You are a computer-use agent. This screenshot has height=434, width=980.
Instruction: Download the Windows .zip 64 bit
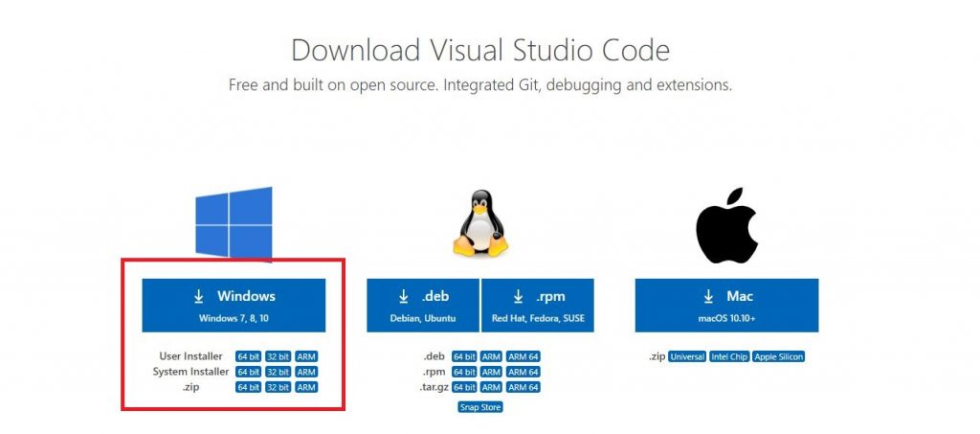tap(248, 387)
